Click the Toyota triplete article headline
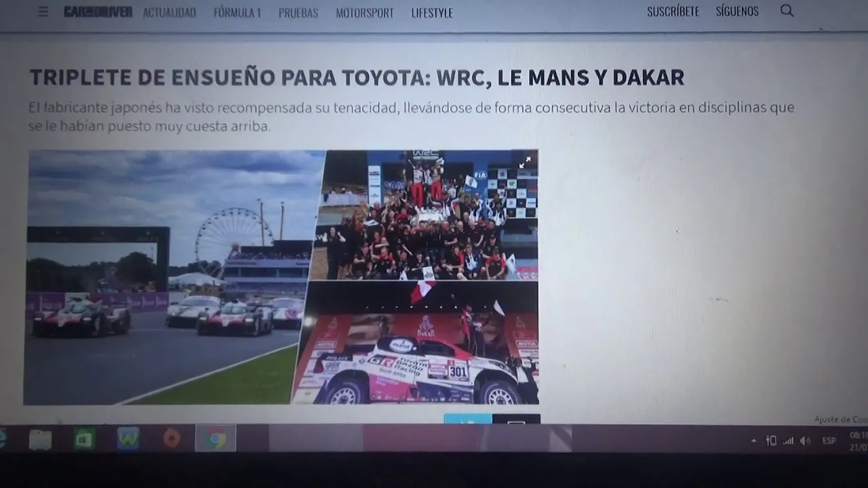The width and height of the screenshot is (868, 488). tap(357, 77)
